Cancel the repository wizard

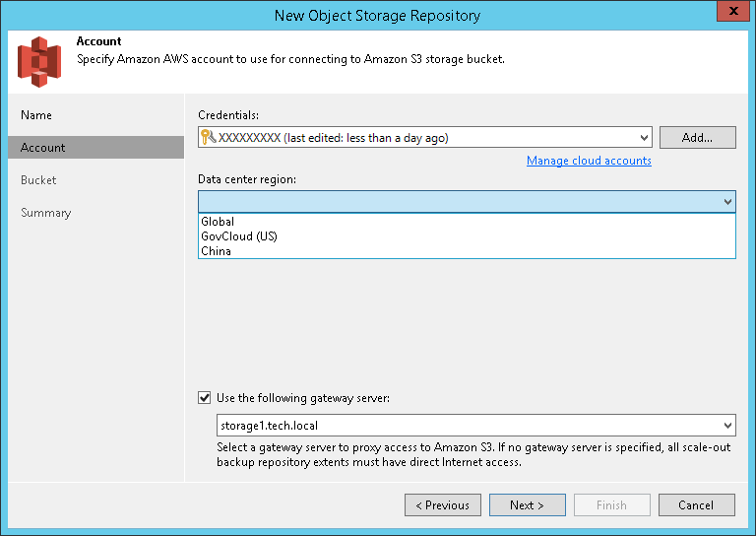click(697, 505)
